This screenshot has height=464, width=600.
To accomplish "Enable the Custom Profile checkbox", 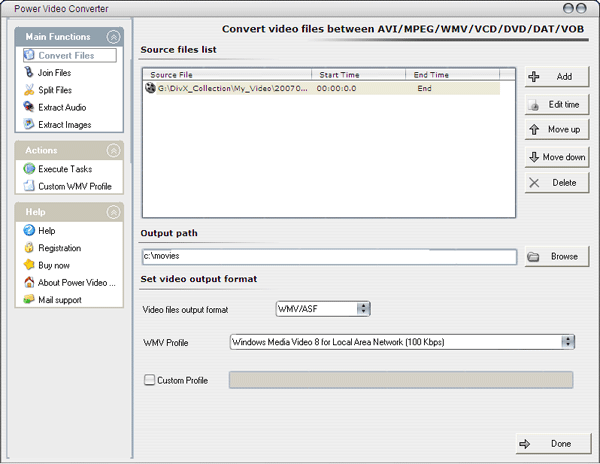I will coord(149,380).
